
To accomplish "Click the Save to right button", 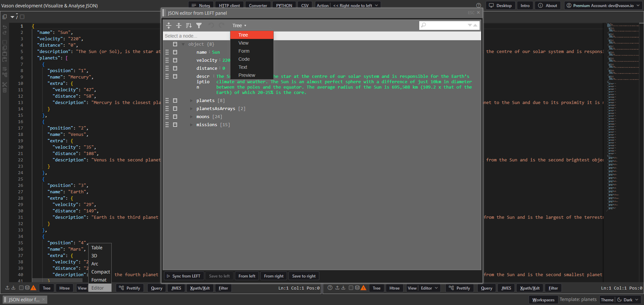I will point(304,276).
